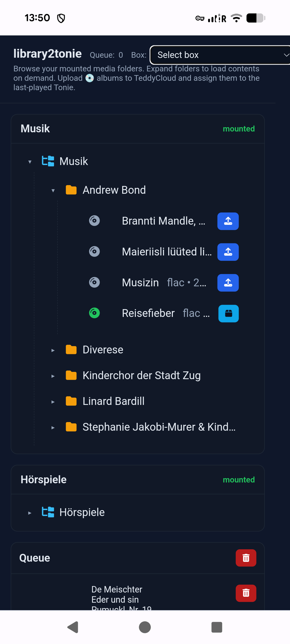Clear the entire Queue with trash icon
290x644 pixels.
click(246, 558)
